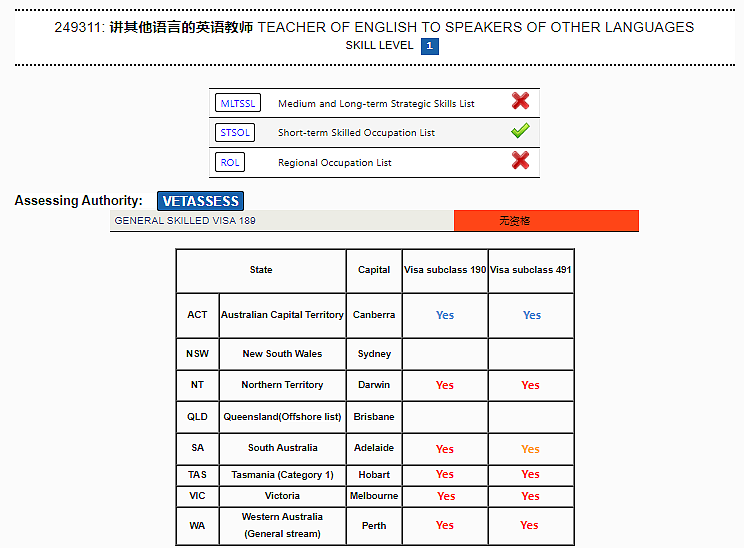The height and width of the screenshot is (548, 744).
Task: Click the ACT abbreviation cell
Action: click(x=197, y=315)
